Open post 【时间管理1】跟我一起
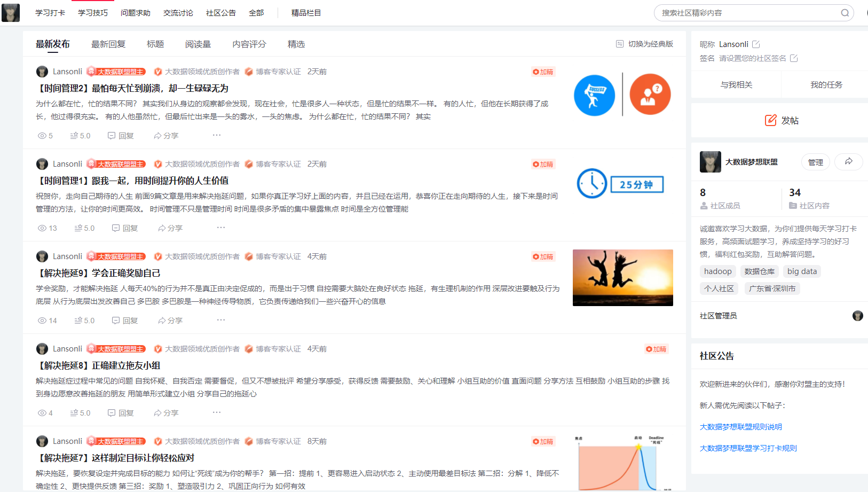868x492 pixels. 132,181
